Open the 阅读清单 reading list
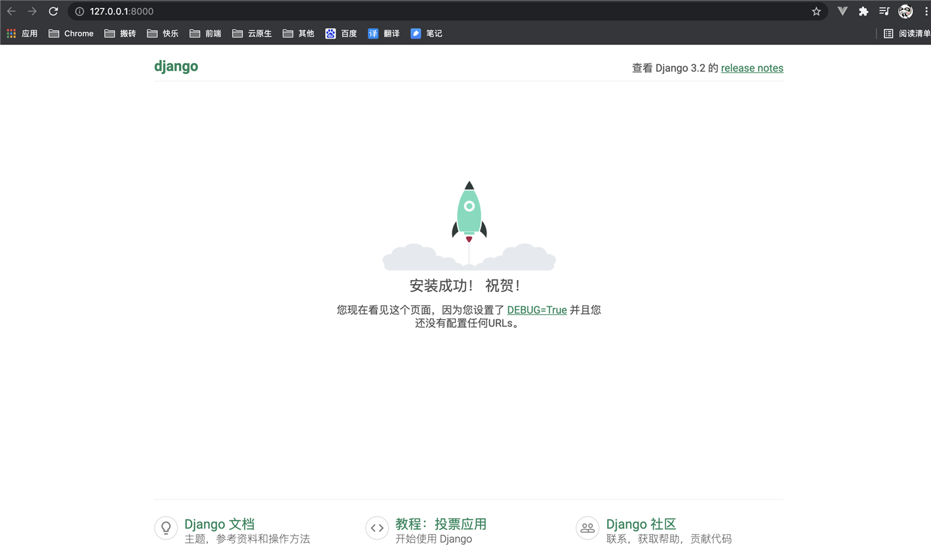This screenshot has width=931, height=560. [907, 33]
